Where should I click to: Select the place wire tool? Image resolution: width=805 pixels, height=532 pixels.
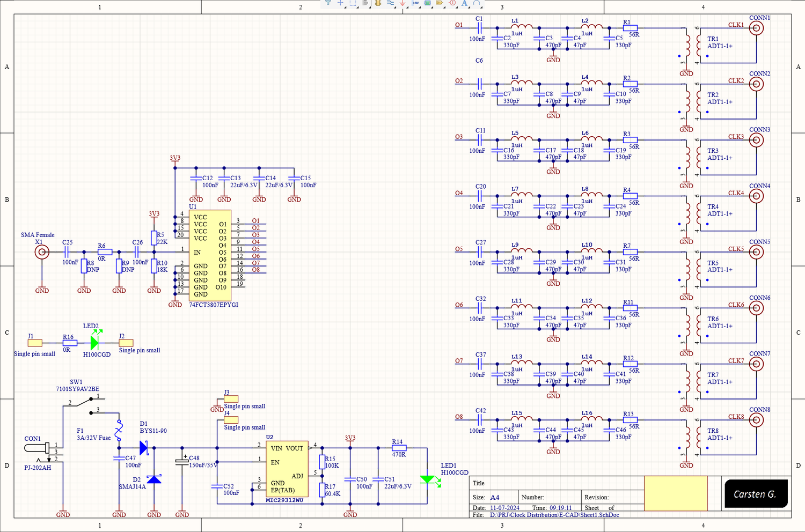(x=390, y=3)
